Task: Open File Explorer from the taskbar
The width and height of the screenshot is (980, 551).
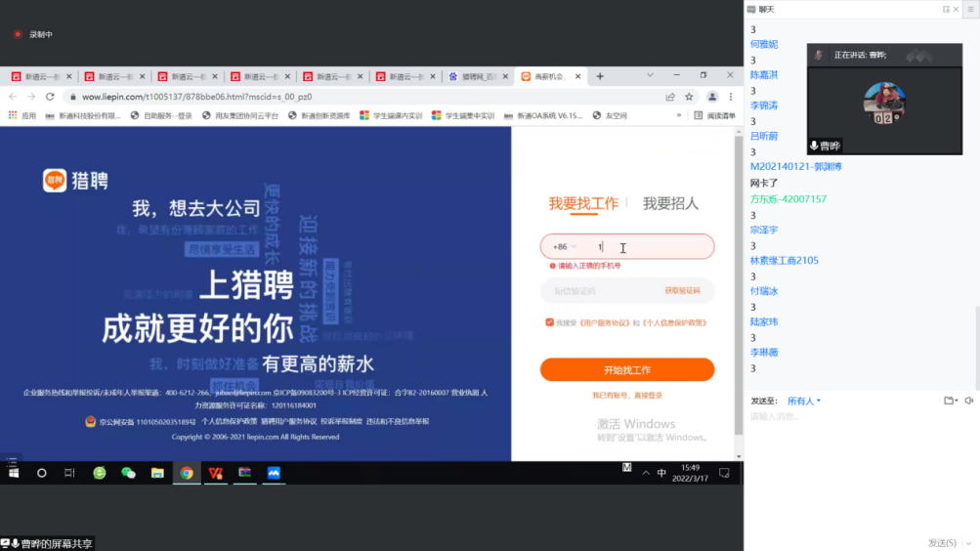Action: tap(157, 473)
